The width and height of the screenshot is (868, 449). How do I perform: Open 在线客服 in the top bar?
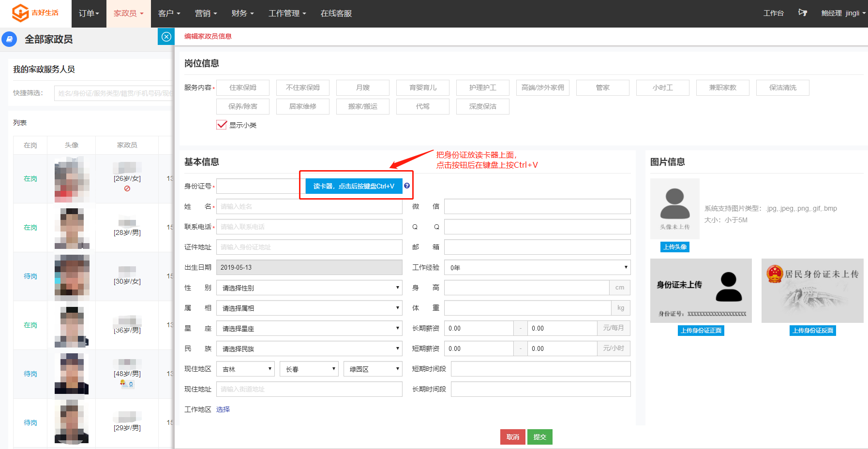pos(336,14)
